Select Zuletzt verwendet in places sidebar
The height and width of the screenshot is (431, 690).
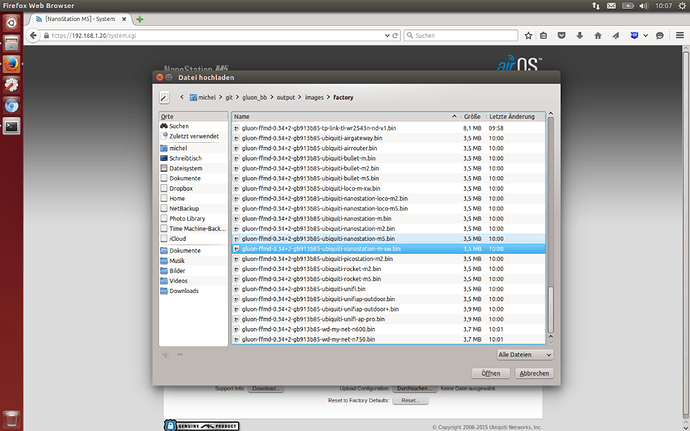coord(194,136)
